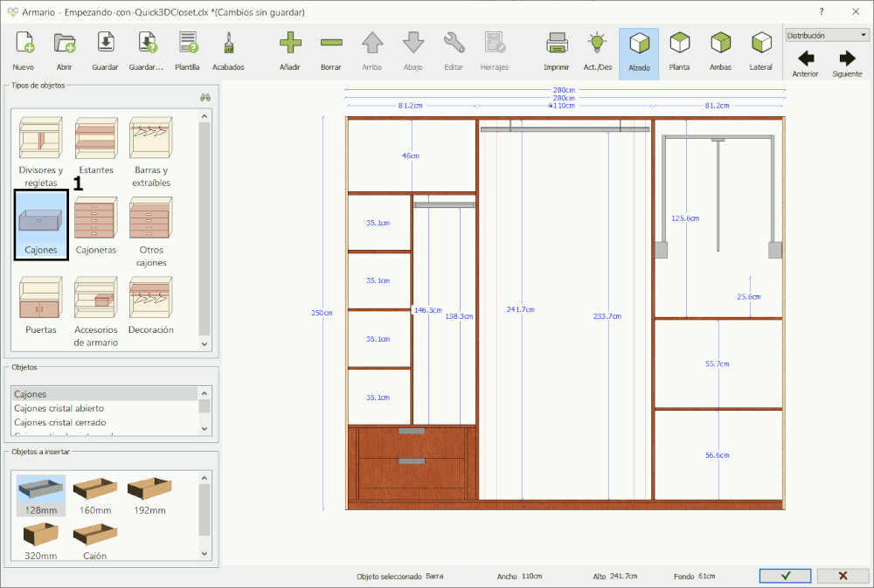This screenshot has width=874, height=588.
Task: Select the upper wooden drawer front
Action: tap(412, 444)
